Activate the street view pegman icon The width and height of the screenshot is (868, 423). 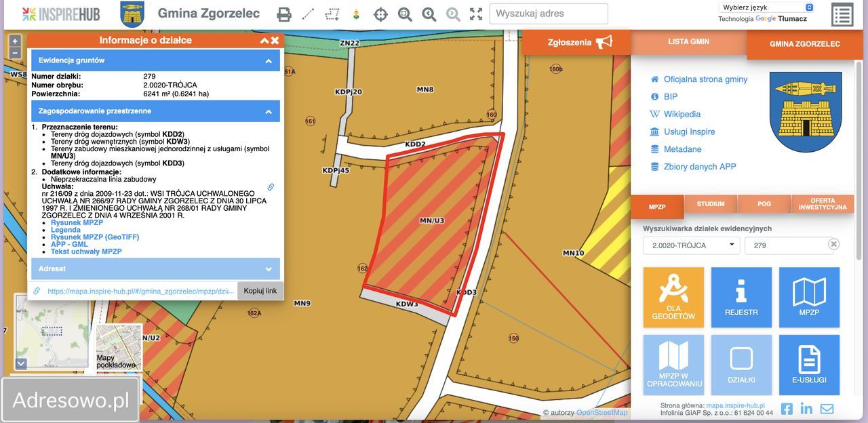[356, 14]
